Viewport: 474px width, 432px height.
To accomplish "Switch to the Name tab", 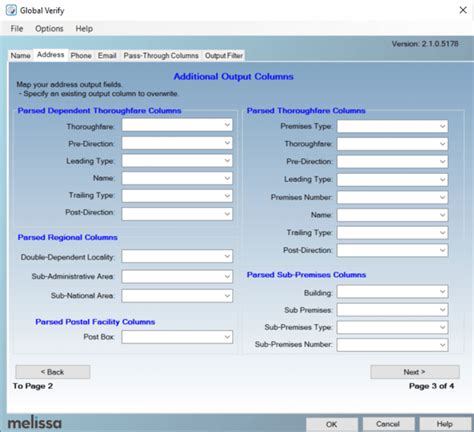I will (x=21, y=55).
